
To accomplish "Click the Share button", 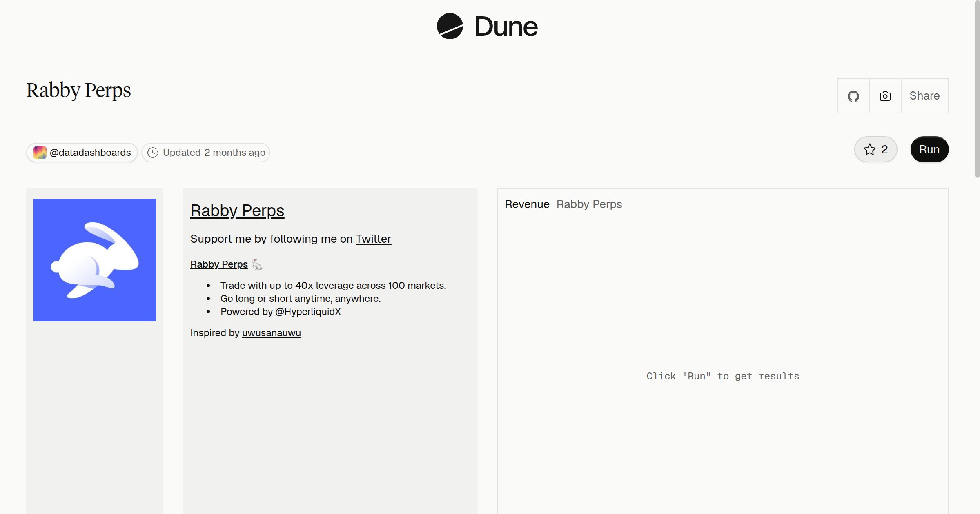I will 924,96.
